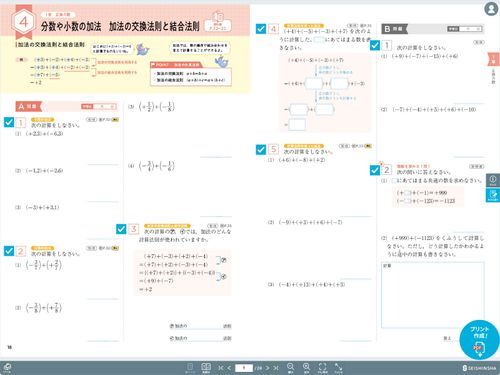Jump to the first page arrow
Viewport: 500px width, 375px height.
(221, 368)
